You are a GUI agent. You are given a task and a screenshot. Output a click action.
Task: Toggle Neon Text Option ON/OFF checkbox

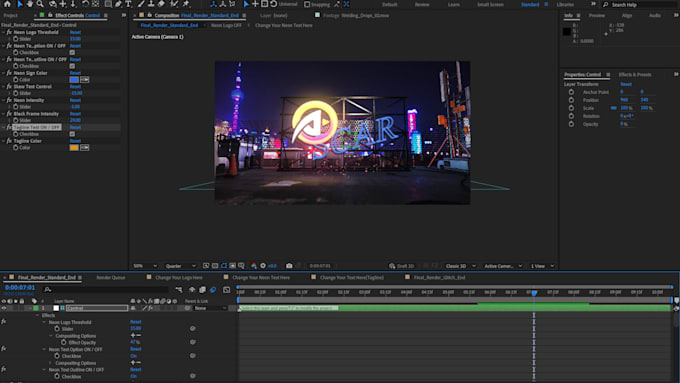coord(72,52)
